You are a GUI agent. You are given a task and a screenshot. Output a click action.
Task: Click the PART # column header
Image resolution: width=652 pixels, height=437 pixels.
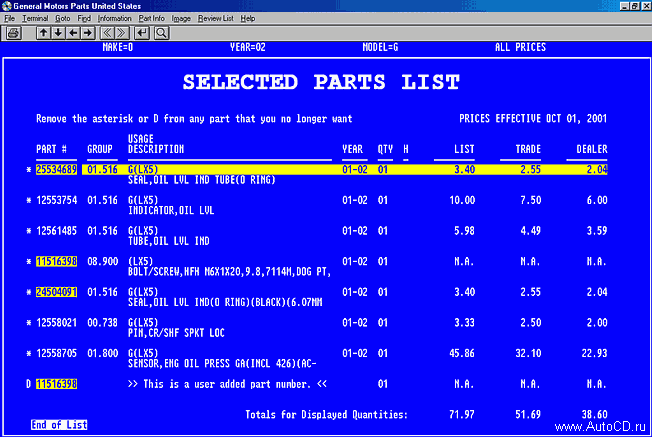[x=52, y=149]
